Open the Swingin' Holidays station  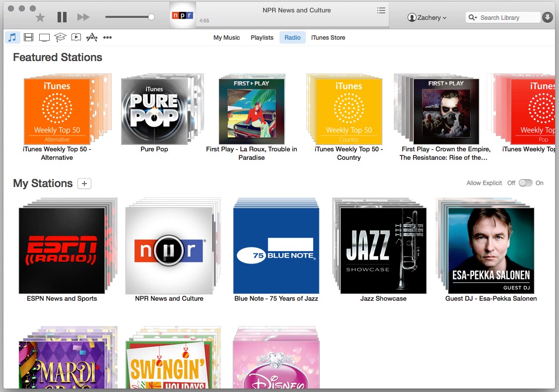tap(169, 365)
